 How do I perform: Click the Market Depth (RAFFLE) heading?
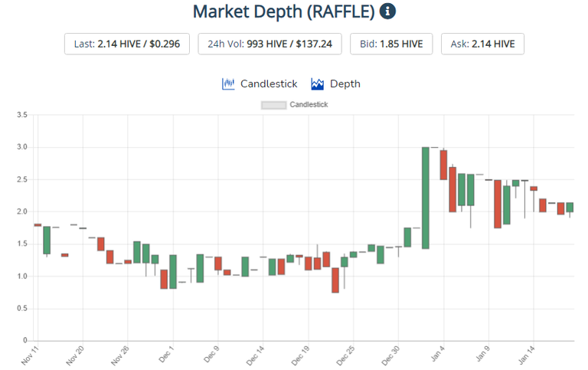coord(283,11)
